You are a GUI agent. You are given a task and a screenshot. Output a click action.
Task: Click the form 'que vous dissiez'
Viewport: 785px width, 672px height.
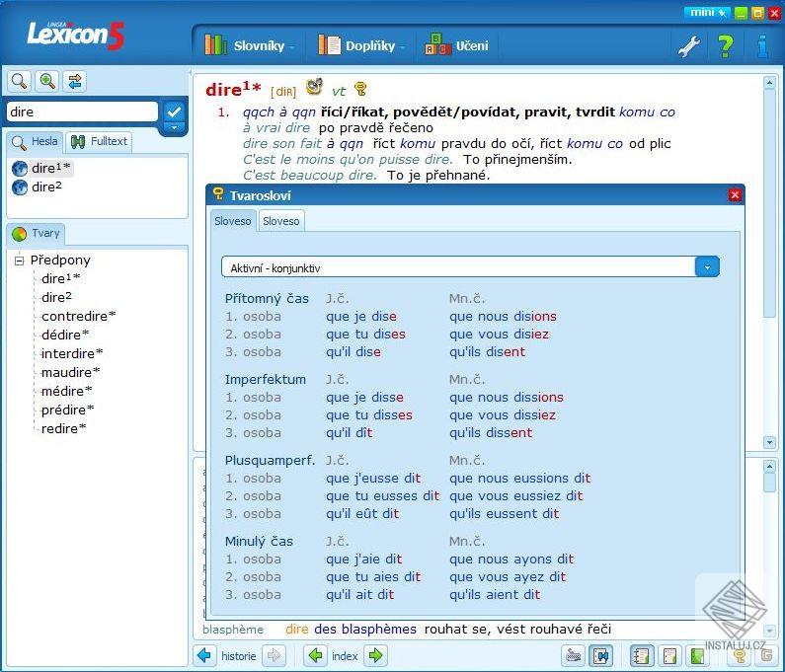(503, 415)
